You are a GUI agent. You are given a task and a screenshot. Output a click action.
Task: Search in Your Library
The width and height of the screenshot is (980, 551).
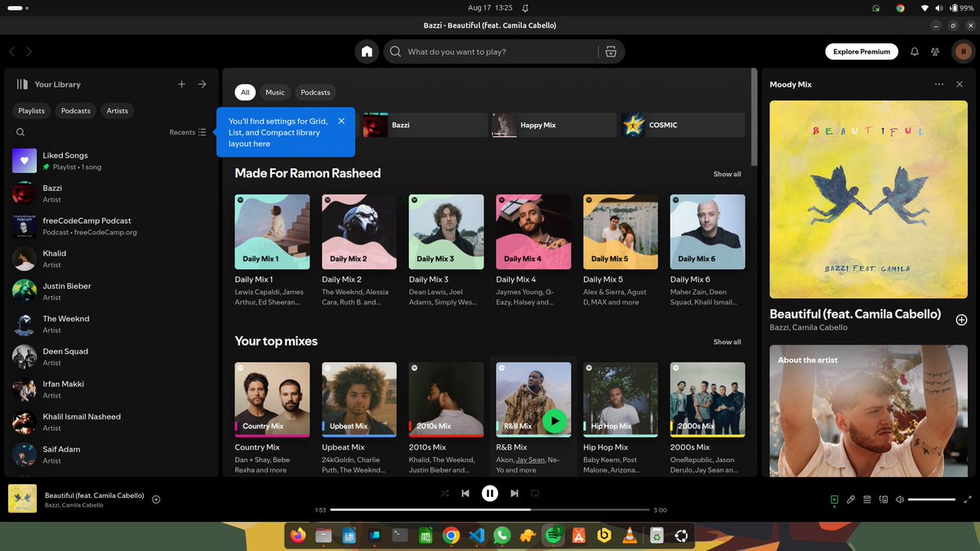pos(20,132)
